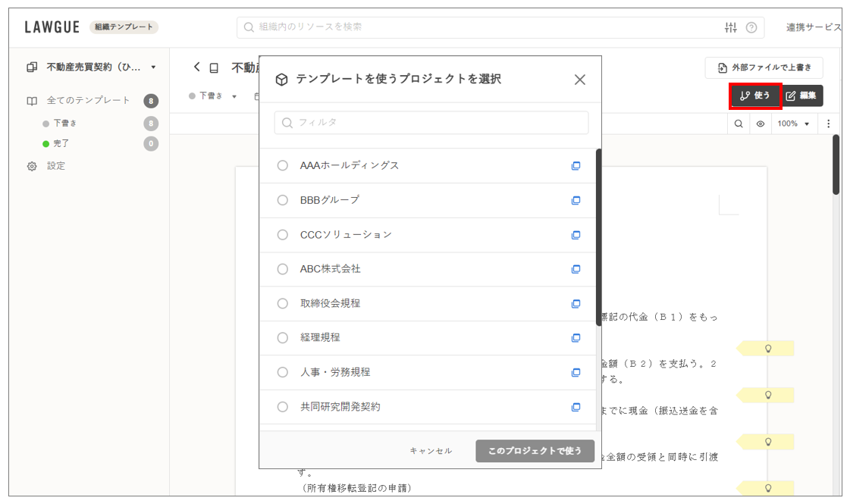Click the back arrow next to document title
The image size is (850, 504).
point(197,67)
